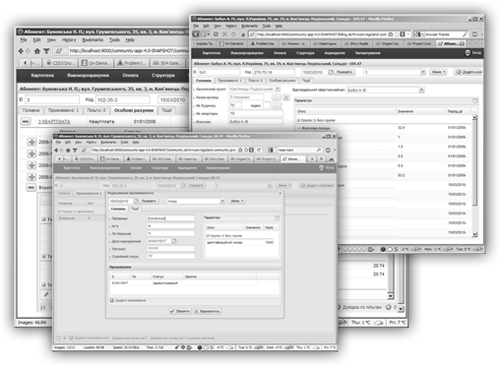The width and height of the screenshot is (500, 366).
Task: Open the responsible tenant dropdown arrow
Action: click(421, 90)
